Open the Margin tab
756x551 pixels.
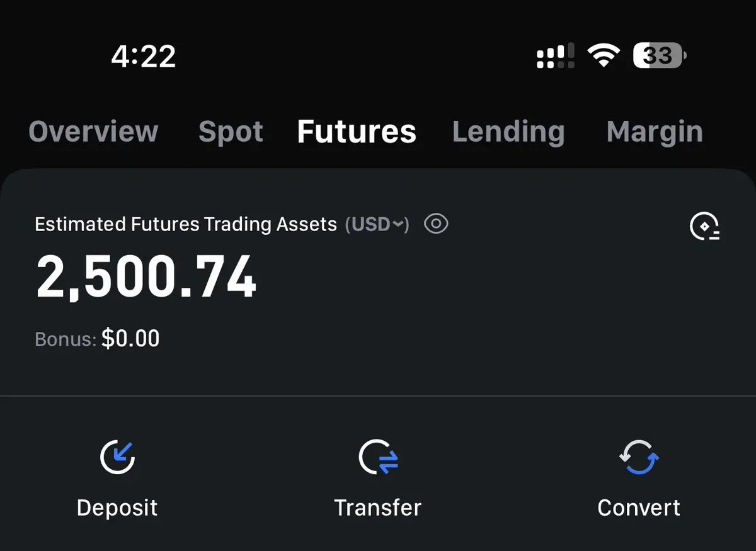pyautogui.click(x=655, y=132)
